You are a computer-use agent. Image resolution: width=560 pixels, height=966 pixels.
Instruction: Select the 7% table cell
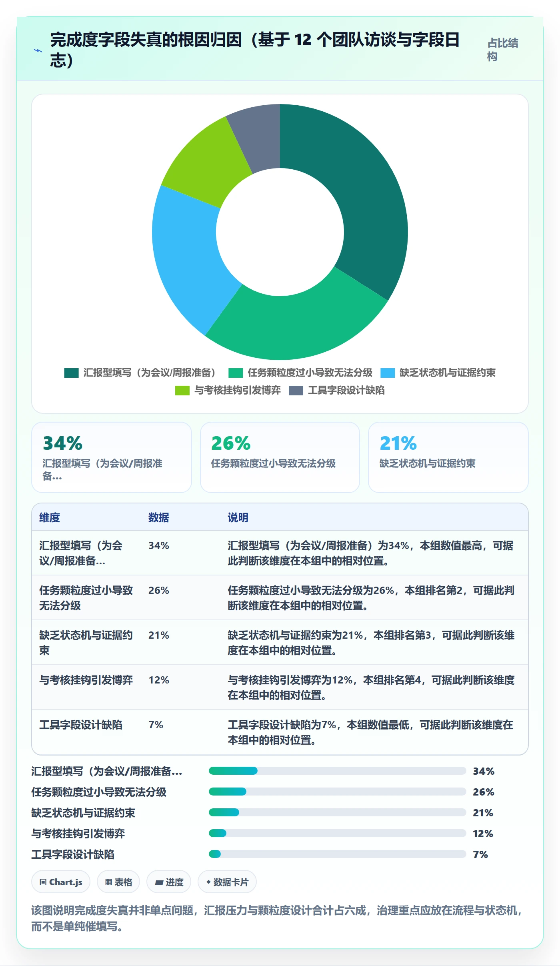point(156,725)
